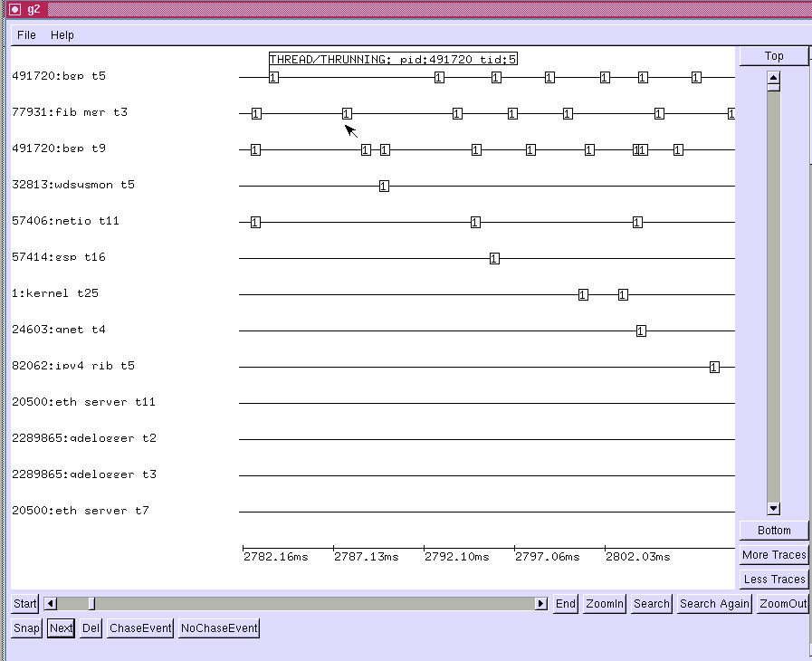Click the Bottom button
Image resolution: width=812 pixels, height=661 pixels.
click(x=773, y=531)
